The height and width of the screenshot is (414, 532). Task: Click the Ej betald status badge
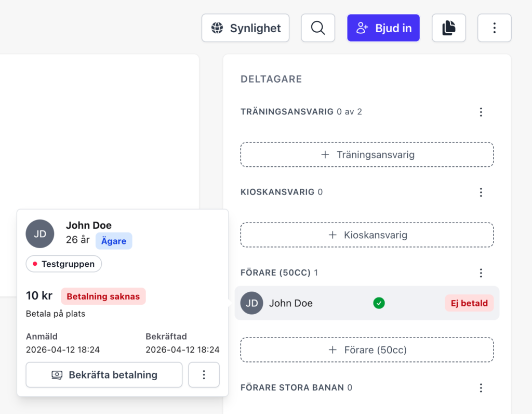tap(469, 303)
